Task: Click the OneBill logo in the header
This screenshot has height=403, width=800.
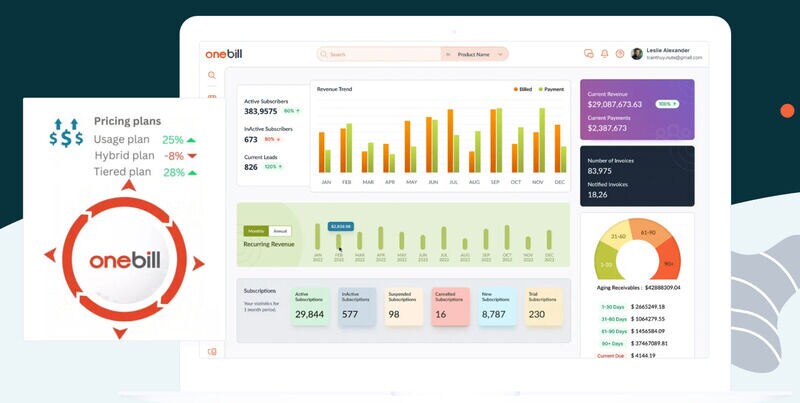Action: click(x=225, y=54)
